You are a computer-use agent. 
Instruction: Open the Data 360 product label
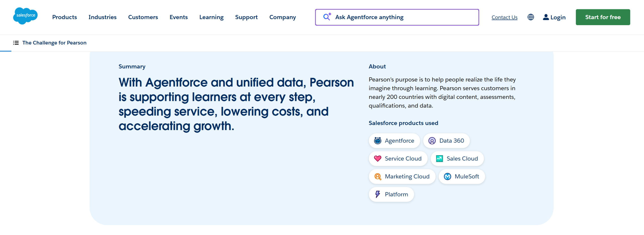pyautogui.click(x=452, y=141)
